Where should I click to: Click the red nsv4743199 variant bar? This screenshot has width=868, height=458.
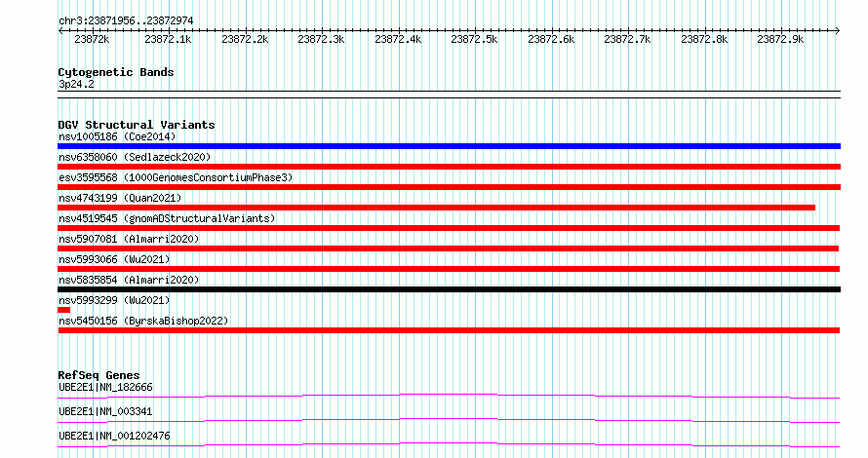[x=436, y=208]
